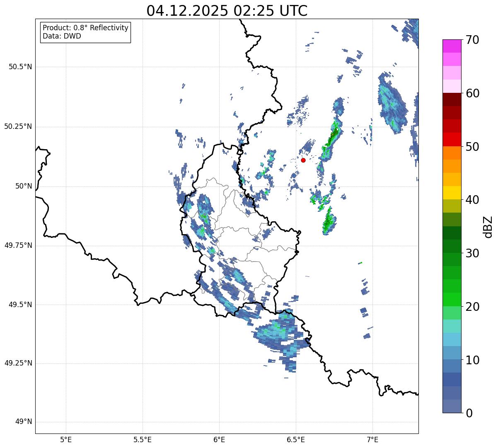Click the 49°N latitude label
This screenshot has height=448, width=498.
[x=24, y=422]
